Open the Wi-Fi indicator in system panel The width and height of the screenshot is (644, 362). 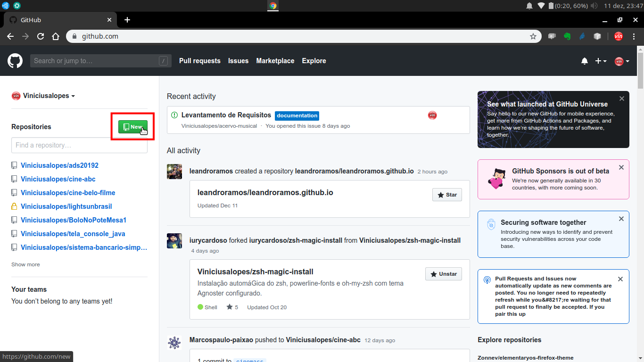(541, 6)
